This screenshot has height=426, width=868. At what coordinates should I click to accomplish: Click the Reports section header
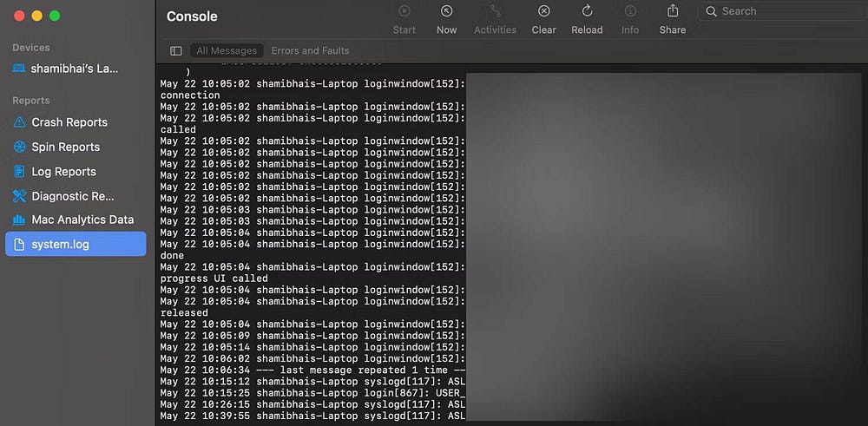(x=31, y=100)
